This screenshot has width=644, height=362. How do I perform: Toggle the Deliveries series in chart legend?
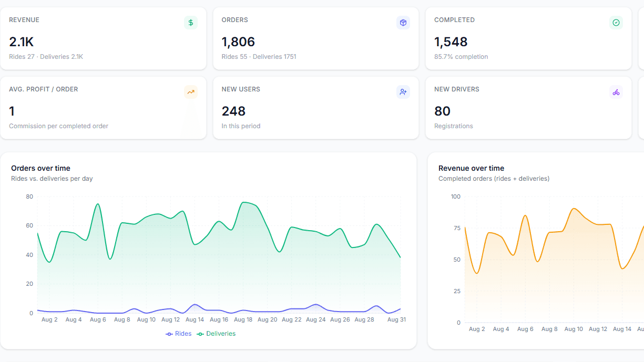pyautogui.click(x=216, y=334)
